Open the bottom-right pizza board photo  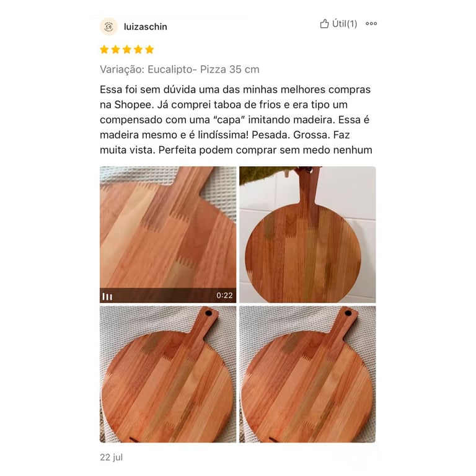pos(307,374)
